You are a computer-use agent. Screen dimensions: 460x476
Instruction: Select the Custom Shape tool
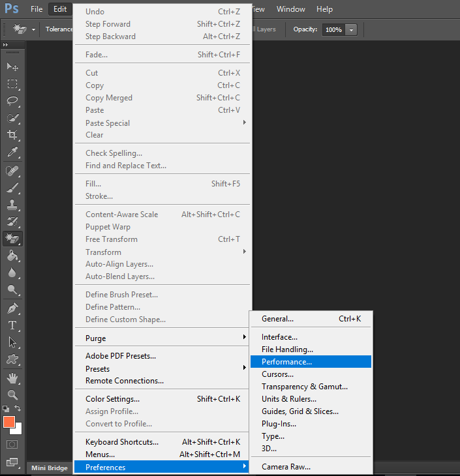(x=12, y=359)
